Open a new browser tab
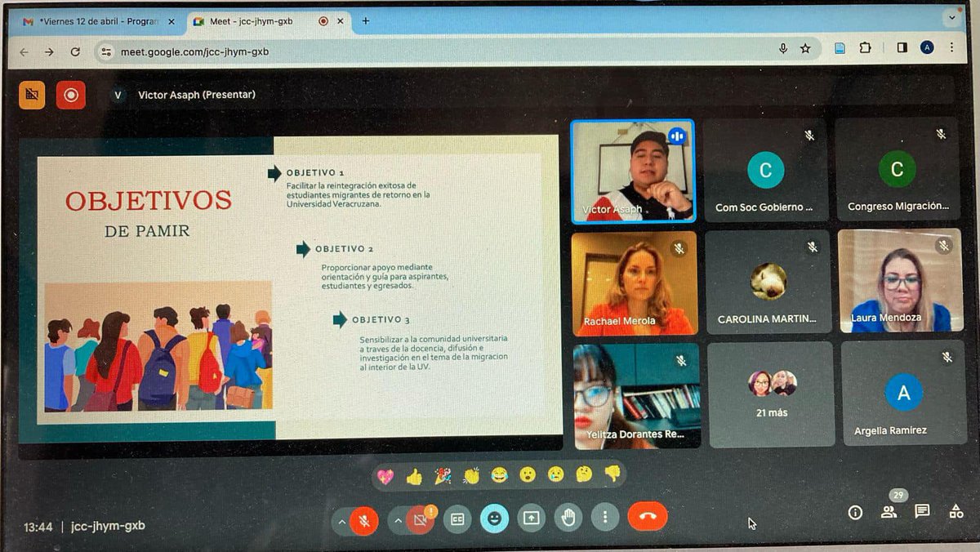This screenshot has height=552, width=980. pyautogui.click(x=365, y=21)
